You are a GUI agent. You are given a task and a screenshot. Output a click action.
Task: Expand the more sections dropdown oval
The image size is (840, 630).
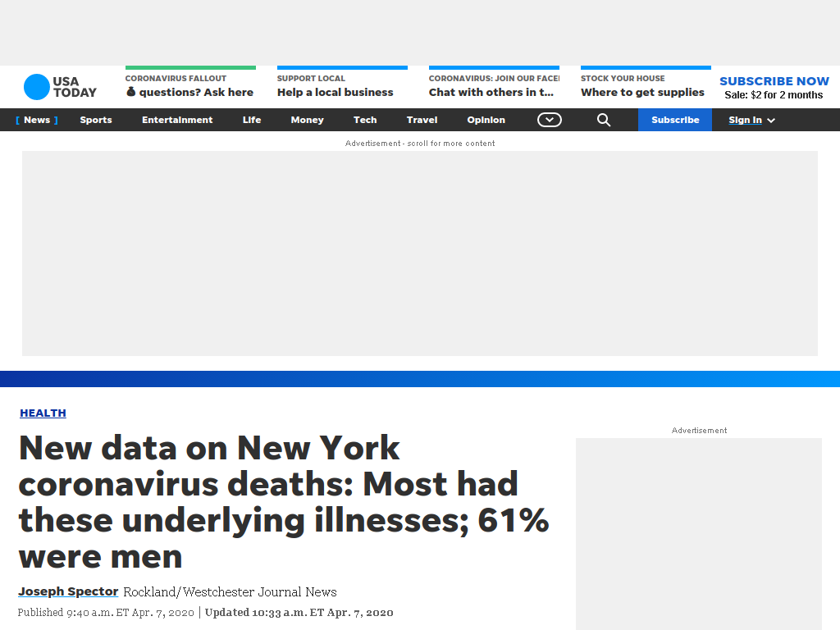[x=549, y=120]
